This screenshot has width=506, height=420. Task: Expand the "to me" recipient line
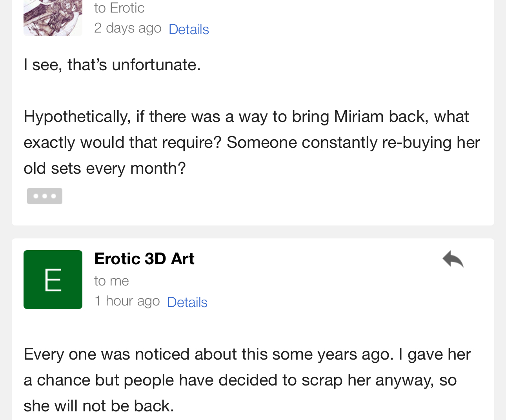(x=111, y=281)
